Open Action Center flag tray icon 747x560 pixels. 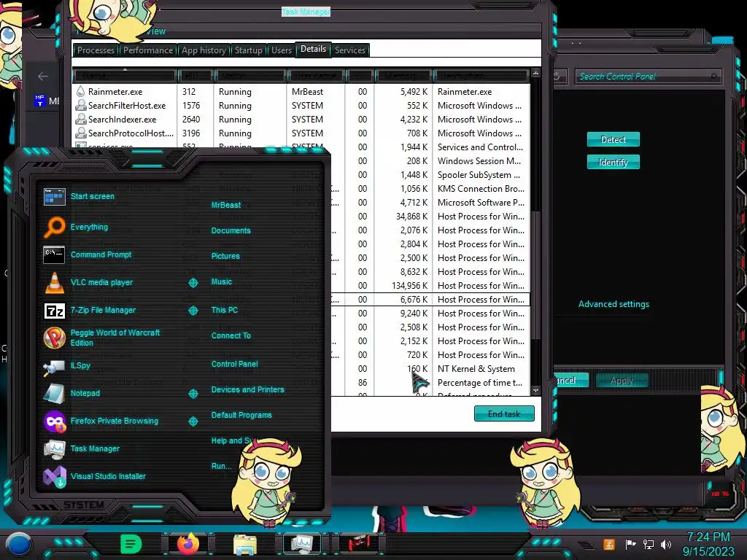coord(630,544)
